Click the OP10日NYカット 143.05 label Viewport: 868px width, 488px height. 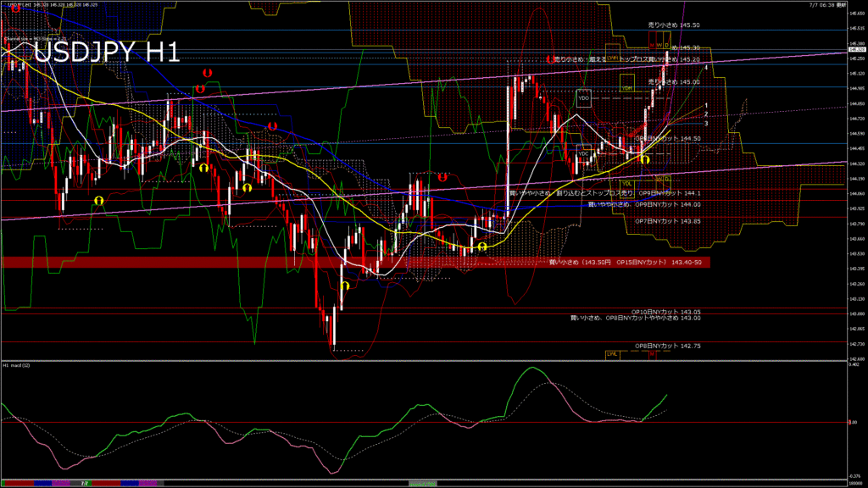point(666,312)
